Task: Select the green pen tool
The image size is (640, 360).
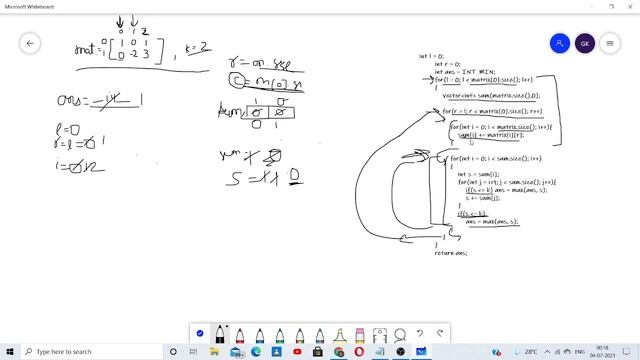Action: [280, 335]
